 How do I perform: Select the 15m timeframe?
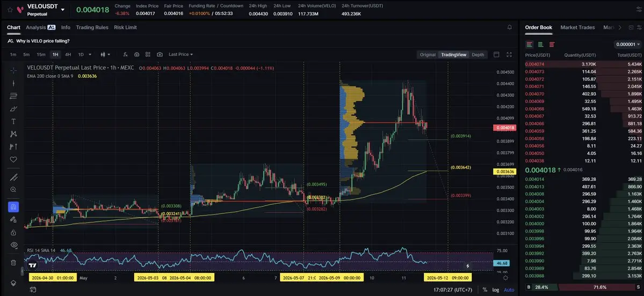click(x=41, y=55)
